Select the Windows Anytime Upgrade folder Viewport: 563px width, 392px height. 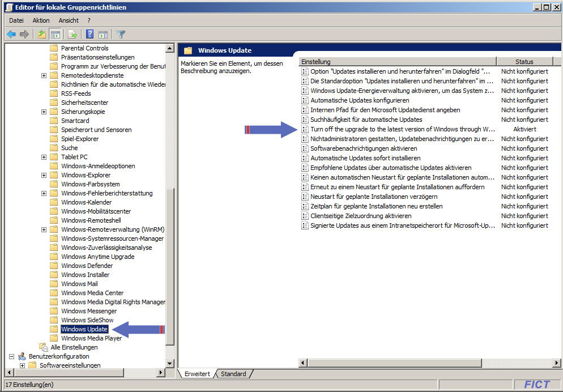(97, 257)
